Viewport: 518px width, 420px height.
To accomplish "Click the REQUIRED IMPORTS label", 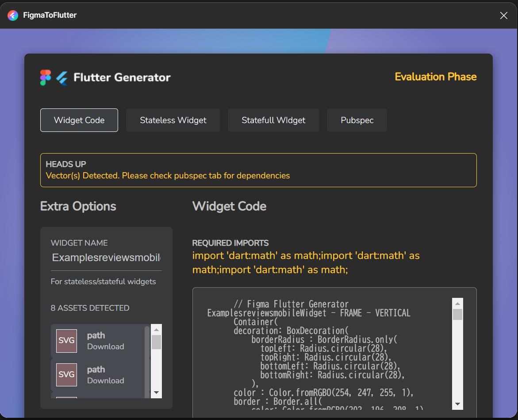I will coord(230,243).
